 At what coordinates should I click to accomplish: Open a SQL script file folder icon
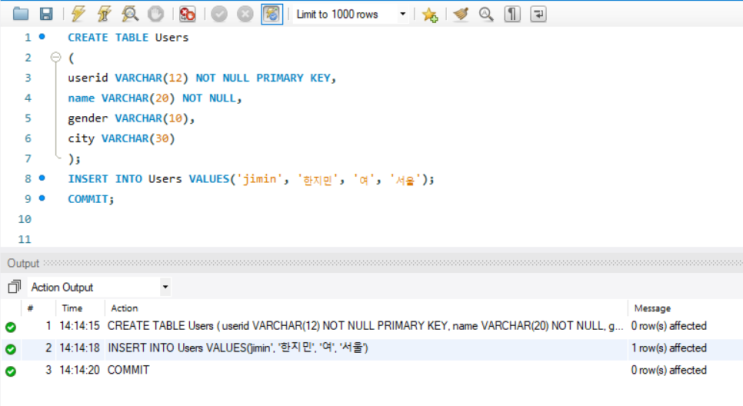pos(19,14)
